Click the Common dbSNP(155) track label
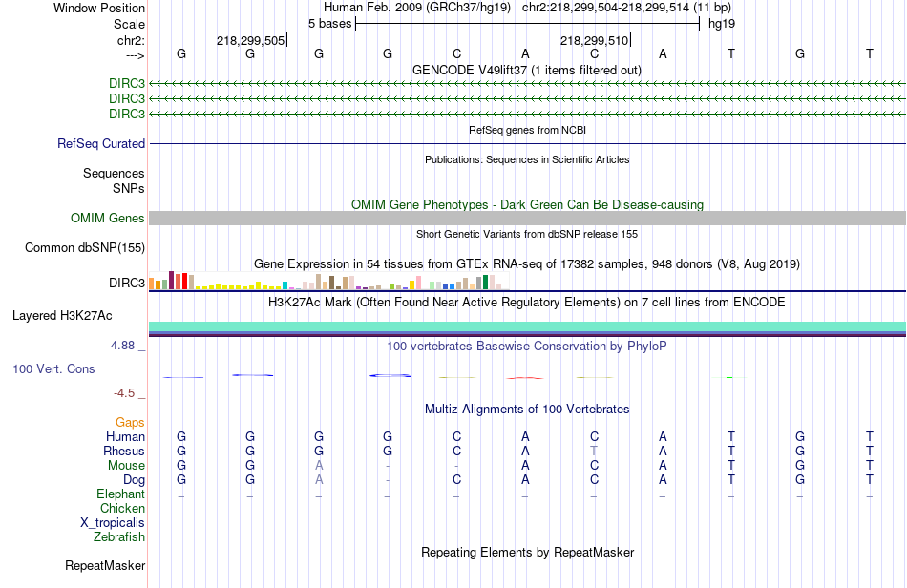Image resolution: width=907 pixels, height=588 pixels. pyautogui.click(x=85, y=247)
